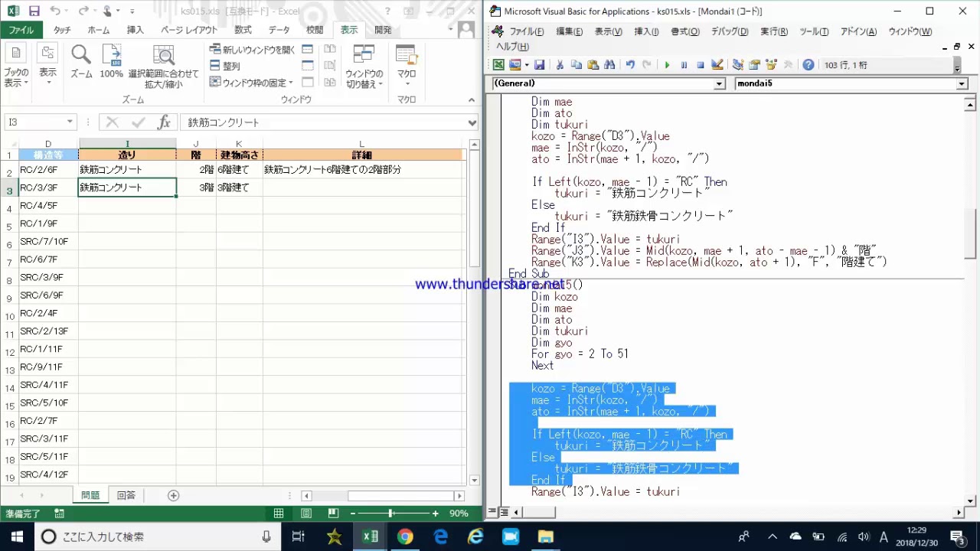Select the 回答 sheet tab

(x=126, y=495)
